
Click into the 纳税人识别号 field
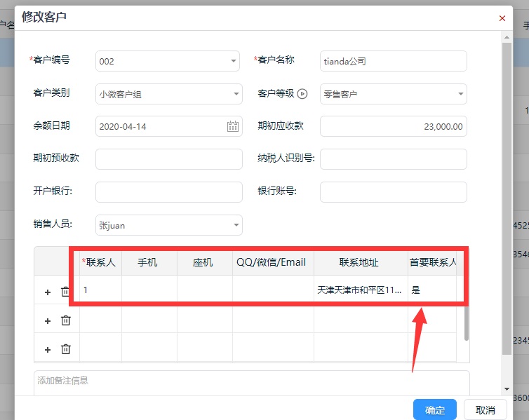pyautogui.click(x=393, y=158)
